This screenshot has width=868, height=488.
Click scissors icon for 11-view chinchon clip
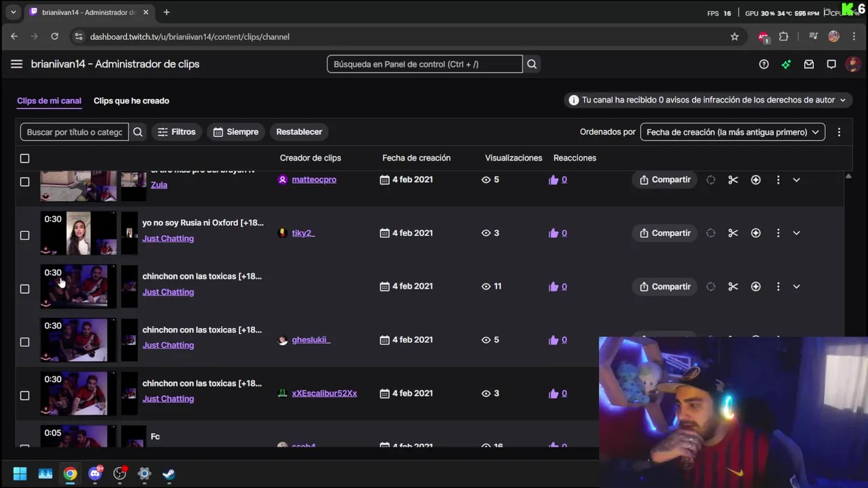[x=733, y=287]
